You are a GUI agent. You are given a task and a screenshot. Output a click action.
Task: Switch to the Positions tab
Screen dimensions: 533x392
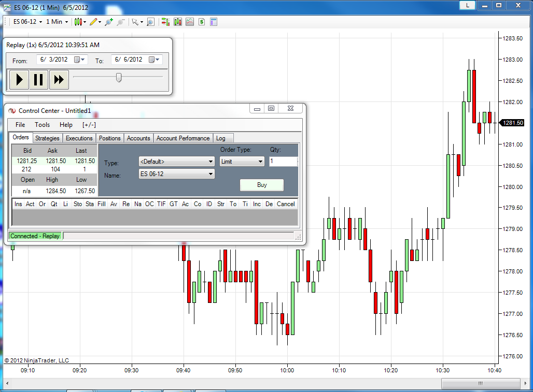tap(109, 138)
